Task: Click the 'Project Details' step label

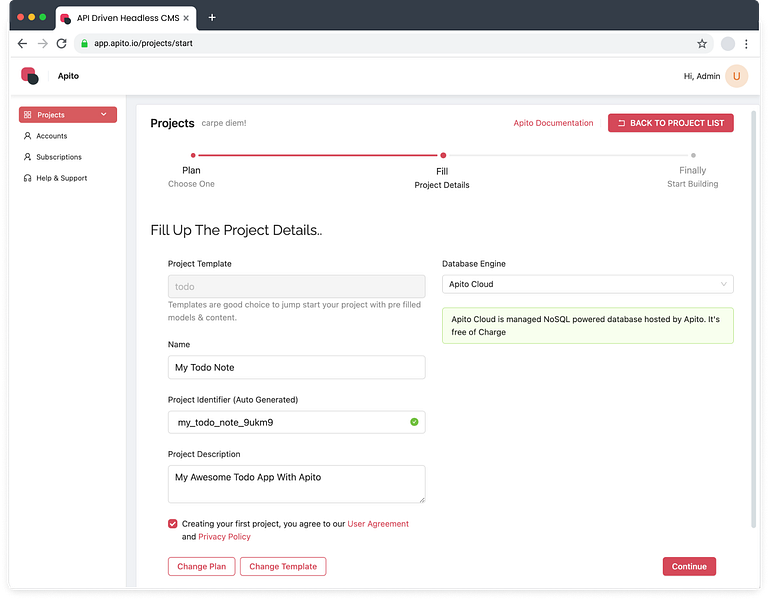Action: (442, 185)
